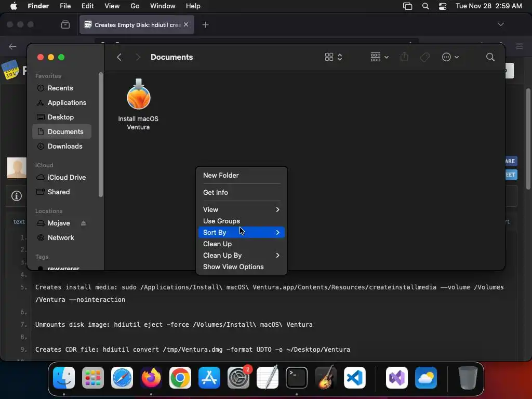Image resolution: width=532 pixels, height=399 pixels.
Task: Go back in Finder Documents window
Action: pyautogui.click(x=119, y=57)
